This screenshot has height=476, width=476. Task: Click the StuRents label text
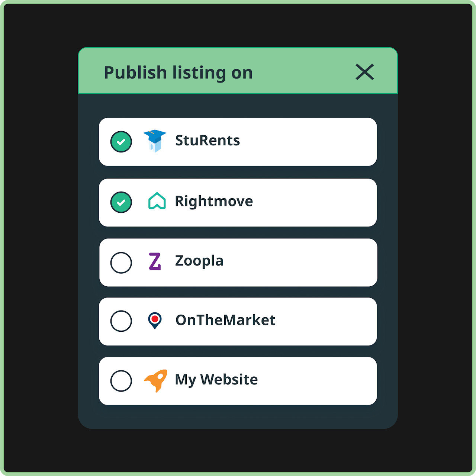(208, 141)
